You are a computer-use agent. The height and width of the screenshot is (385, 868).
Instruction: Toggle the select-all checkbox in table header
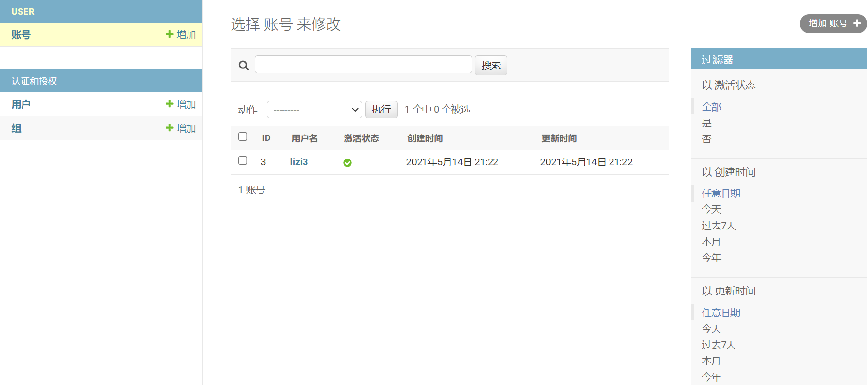point(243,136)
